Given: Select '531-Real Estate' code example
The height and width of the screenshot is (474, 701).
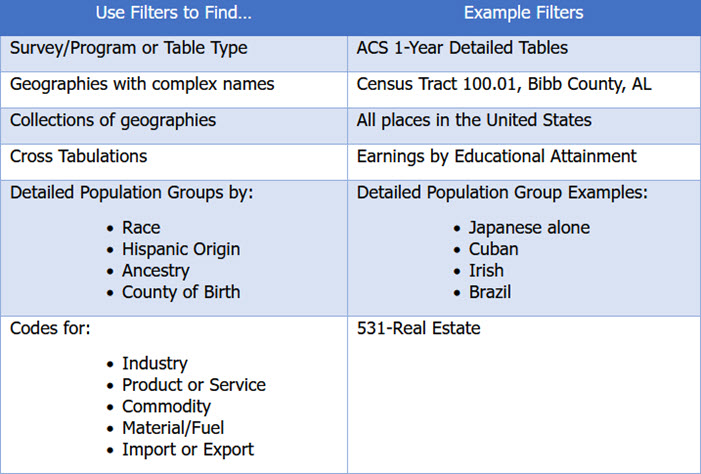Looking at the screenshot, I should point(418,329).
